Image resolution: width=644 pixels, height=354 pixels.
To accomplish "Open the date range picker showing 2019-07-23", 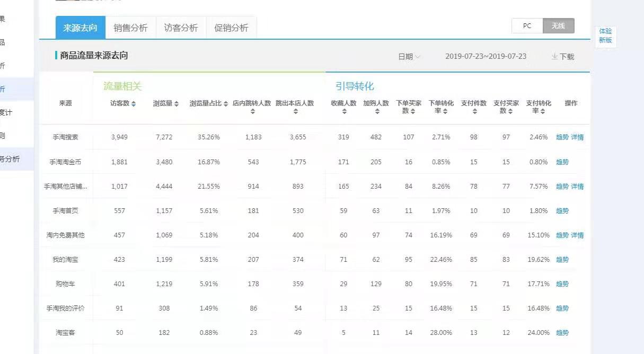I will tap(485, 56).
